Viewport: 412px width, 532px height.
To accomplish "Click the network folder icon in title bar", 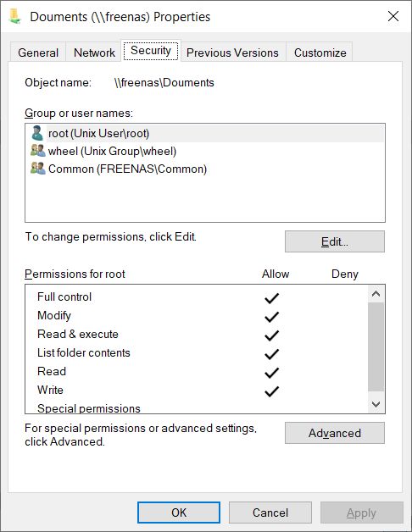I will 14,16.
